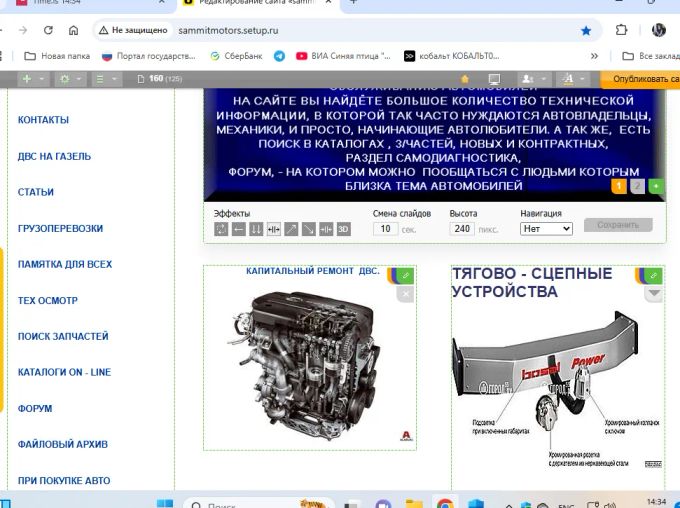Open the Навигация dropdown showing Нет
Image resolution: width=680 pixels, height=508 pixels.
(546, 229)
